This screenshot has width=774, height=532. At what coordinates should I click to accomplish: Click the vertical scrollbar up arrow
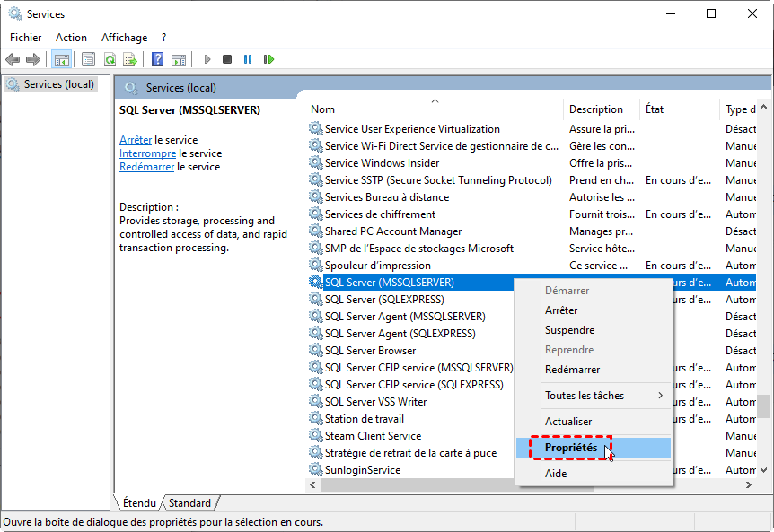[763, 107]
